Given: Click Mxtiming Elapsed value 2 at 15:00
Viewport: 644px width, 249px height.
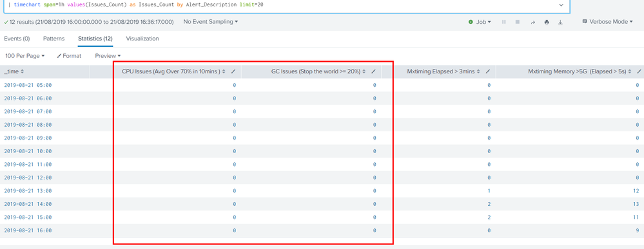Looking at the screenshot, I should click(x=489, y=217).
